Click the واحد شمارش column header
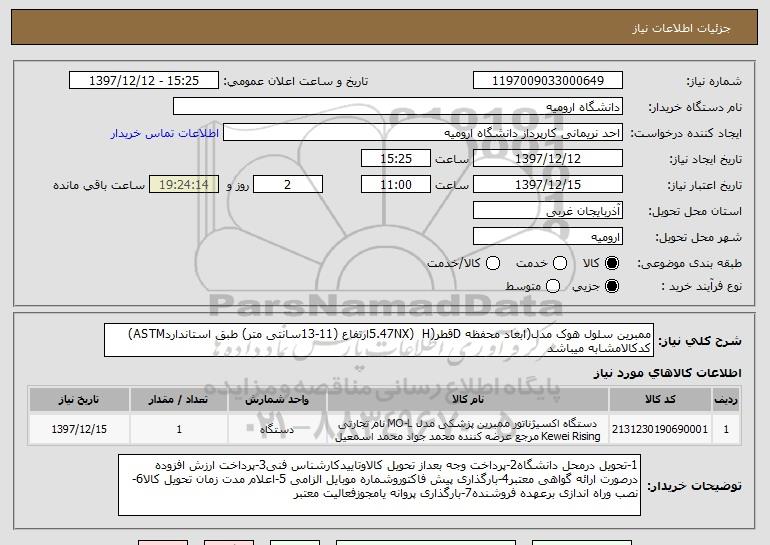 [x=277, y=400]
